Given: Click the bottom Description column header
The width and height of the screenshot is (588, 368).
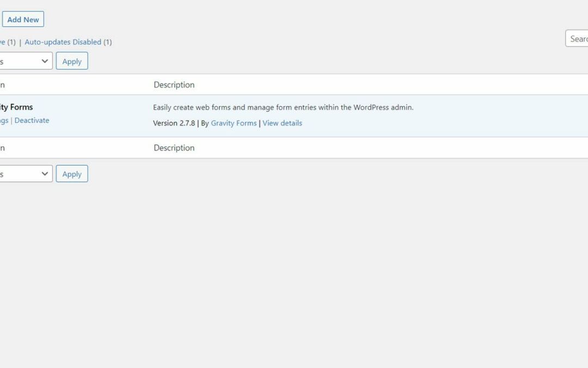Looking at the screenshot, I should point(174,147).
